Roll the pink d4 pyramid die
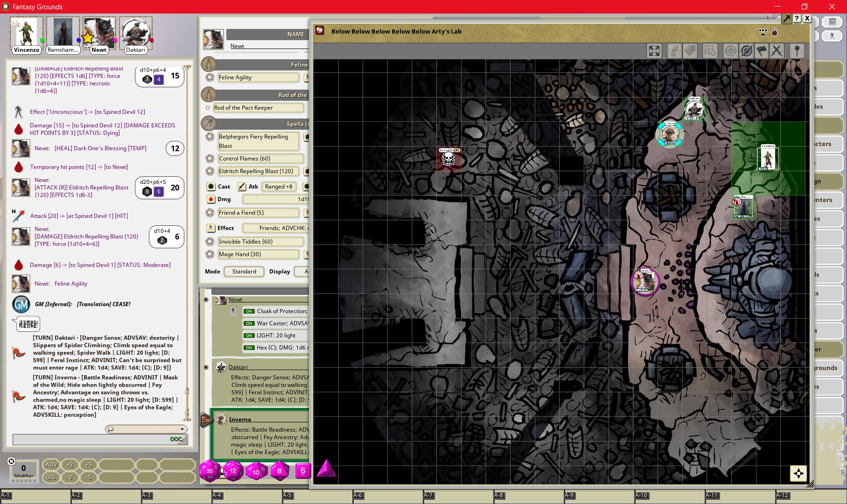Image resolution: width=847 pixels, height=504 pixels. (x=326, y=469)
